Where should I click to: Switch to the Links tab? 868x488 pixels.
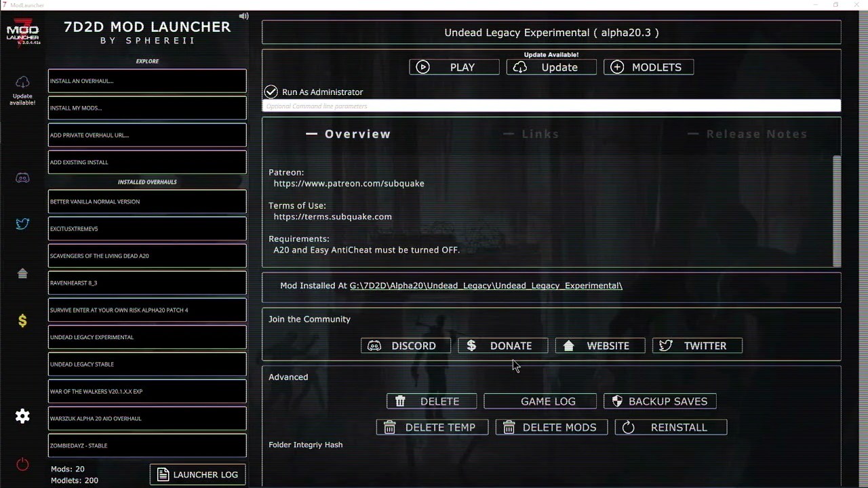click(x=531, y=134)
